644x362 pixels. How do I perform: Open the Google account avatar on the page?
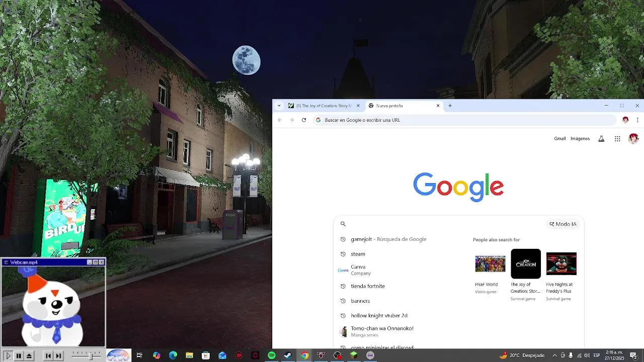(x=633, y=139)
